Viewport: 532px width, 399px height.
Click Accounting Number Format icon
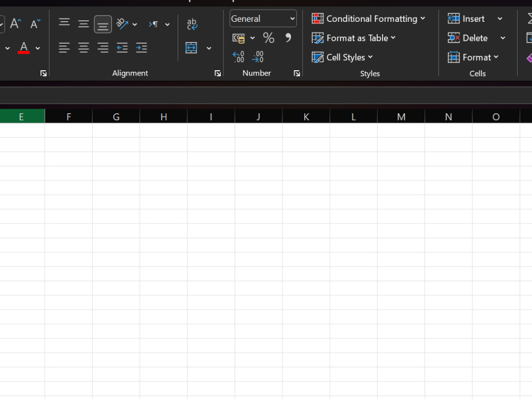pyautogui.click(x=238, y=38)
